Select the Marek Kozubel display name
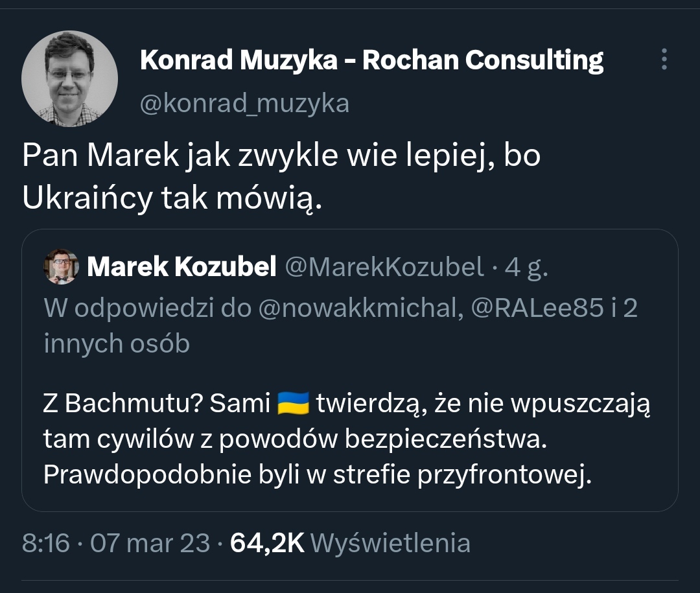 181,266
